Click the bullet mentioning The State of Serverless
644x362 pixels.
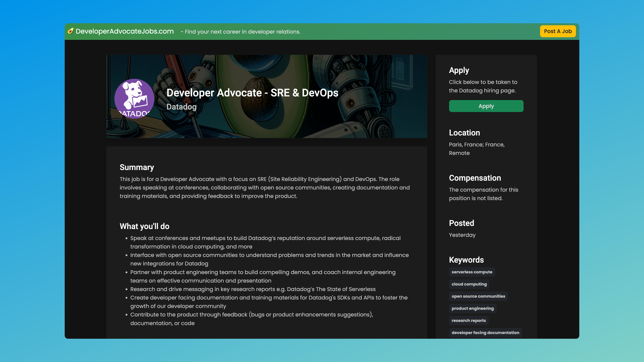pyautogui.click(x=253, y=289)
